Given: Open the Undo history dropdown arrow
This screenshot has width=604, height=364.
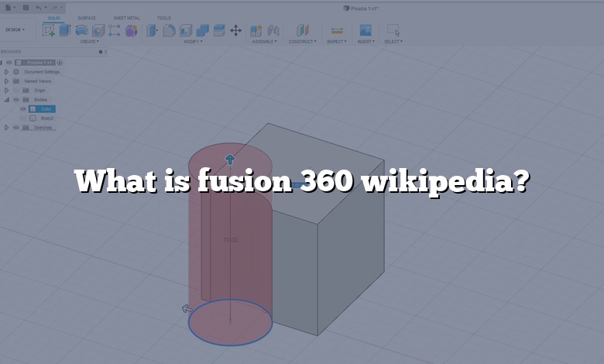Looking at the screenshot, I should coord(46,7).
